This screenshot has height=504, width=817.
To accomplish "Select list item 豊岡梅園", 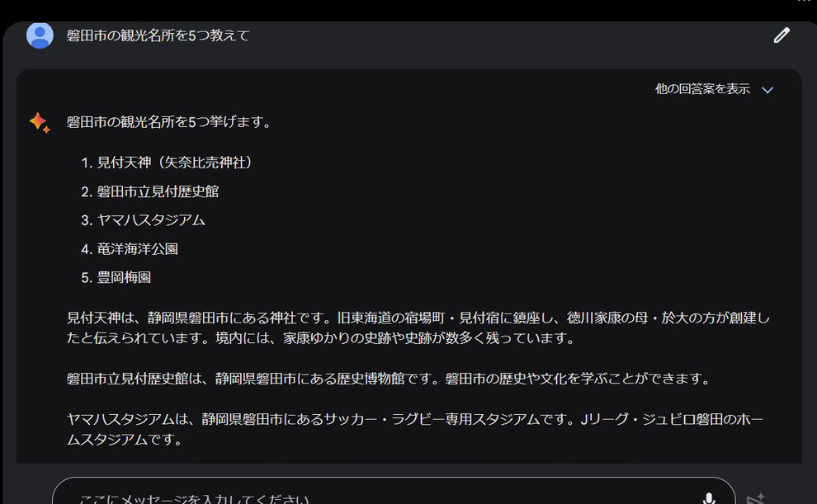I will [124, 277].
